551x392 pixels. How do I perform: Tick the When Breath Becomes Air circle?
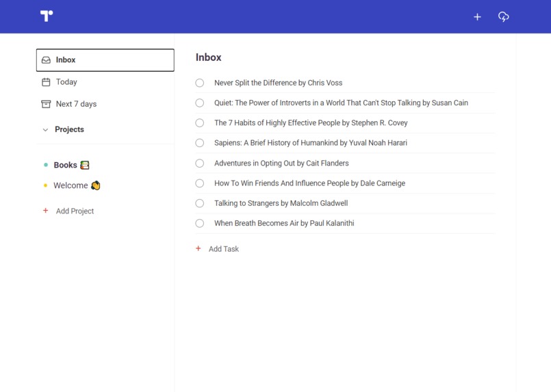tap(200, 224)
